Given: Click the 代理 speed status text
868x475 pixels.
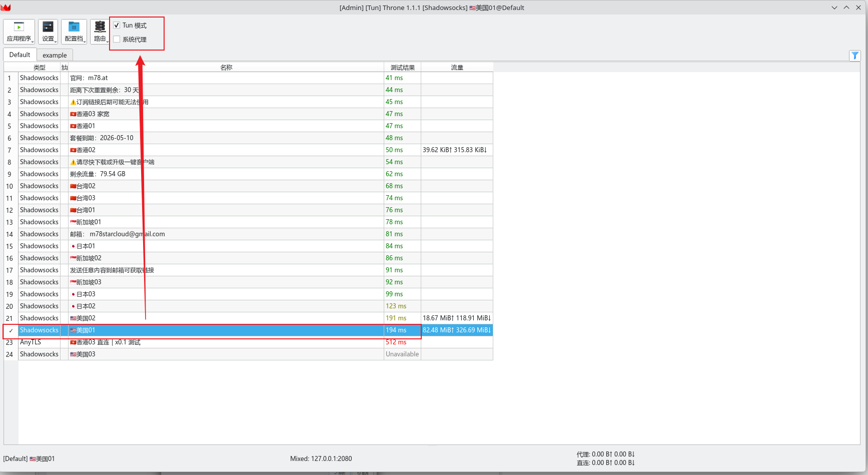Looking at the screenshot, I should 605,454.
